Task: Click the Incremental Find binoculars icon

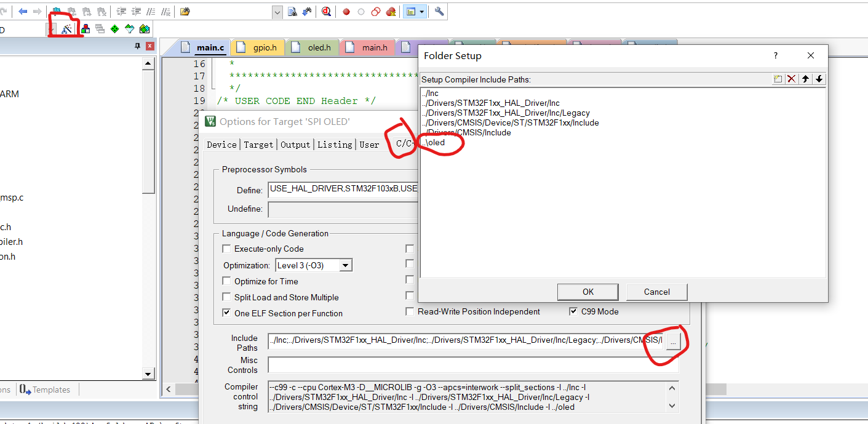Action: (306, 12)
